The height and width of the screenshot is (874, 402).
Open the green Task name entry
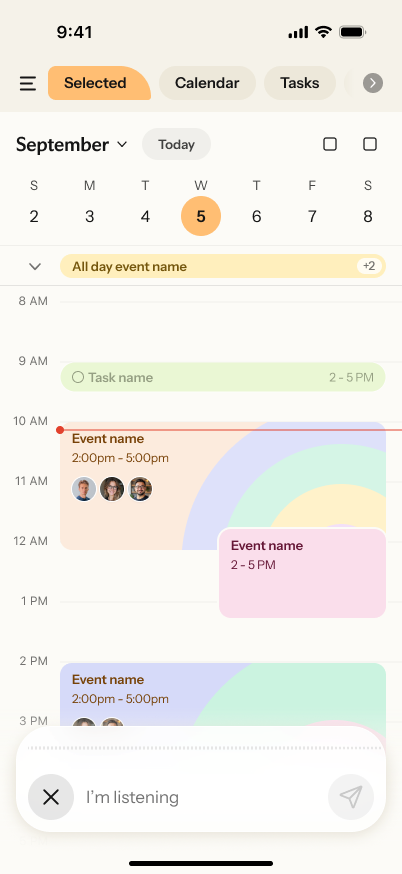pyautogui.click(x=223, y=377)
